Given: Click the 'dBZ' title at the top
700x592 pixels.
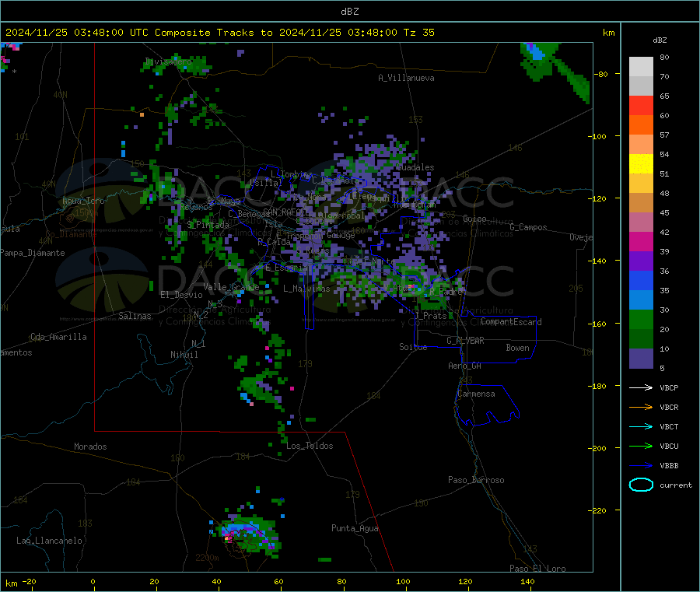Looking at the screenshot, I should pyautogui.click(x=349, y=12).
